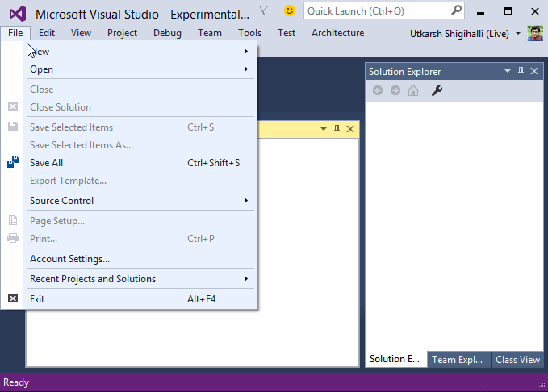
Task: Choose Account Settings menu entry
Action: click(69, 259)
